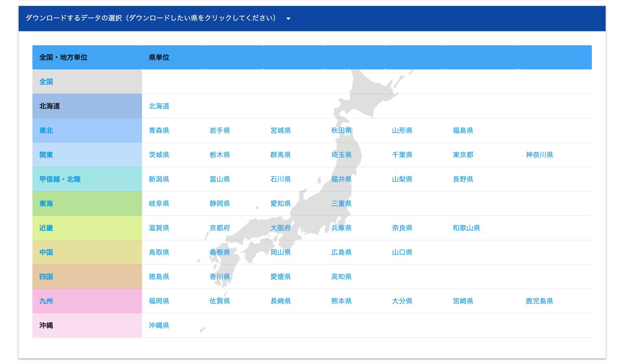Select 福岡県 prefecture
Image resolution: width=630 pixels, height=364 pixels.
[159, 301]
